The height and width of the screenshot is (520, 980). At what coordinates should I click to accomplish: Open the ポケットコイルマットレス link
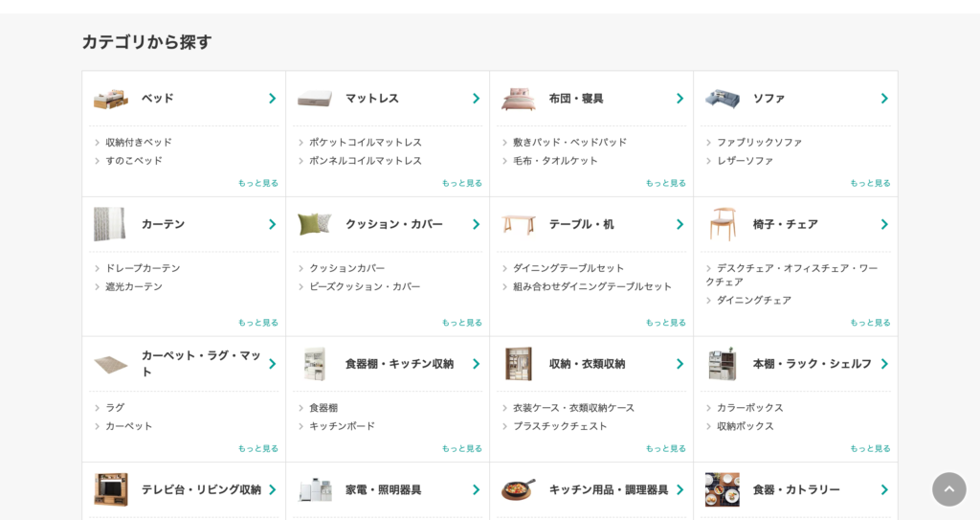pyautogui.click(x=365, y=143)
